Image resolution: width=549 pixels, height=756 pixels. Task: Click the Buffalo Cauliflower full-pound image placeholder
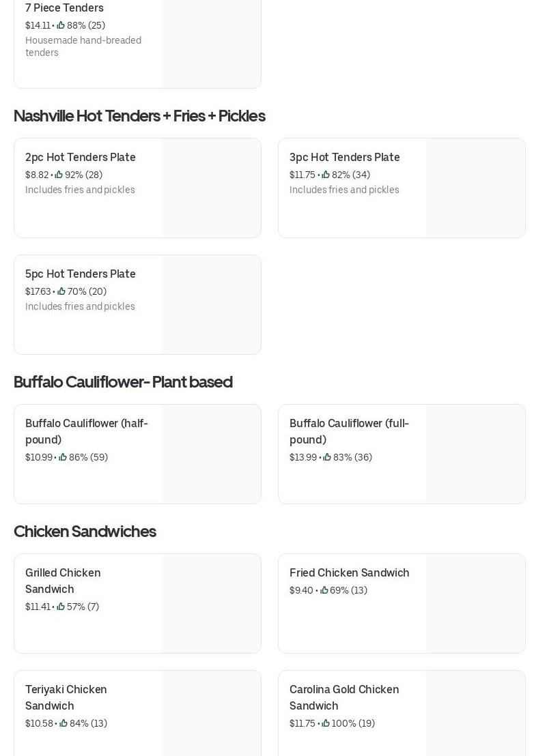[x=475, y=454]
